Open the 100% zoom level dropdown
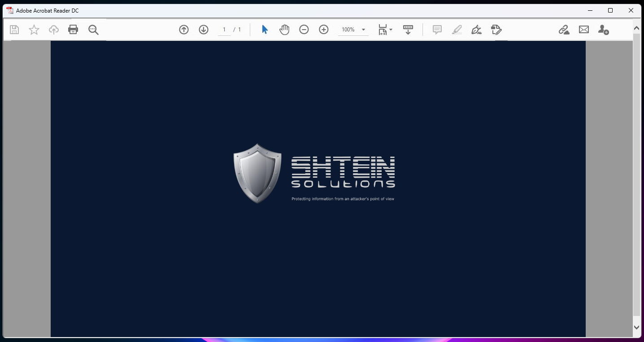The width and height of the screenshot is (644, 342). coord(353,30)
